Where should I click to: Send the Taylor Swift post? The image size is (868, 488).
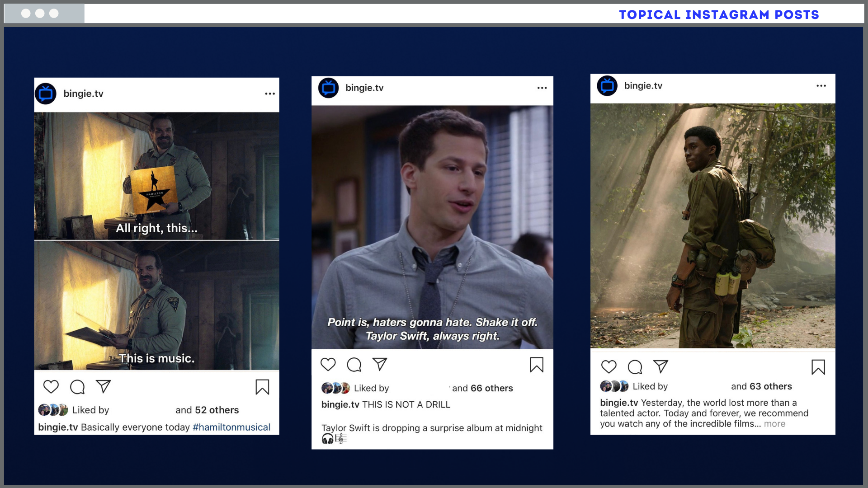(x=380, y=365)
